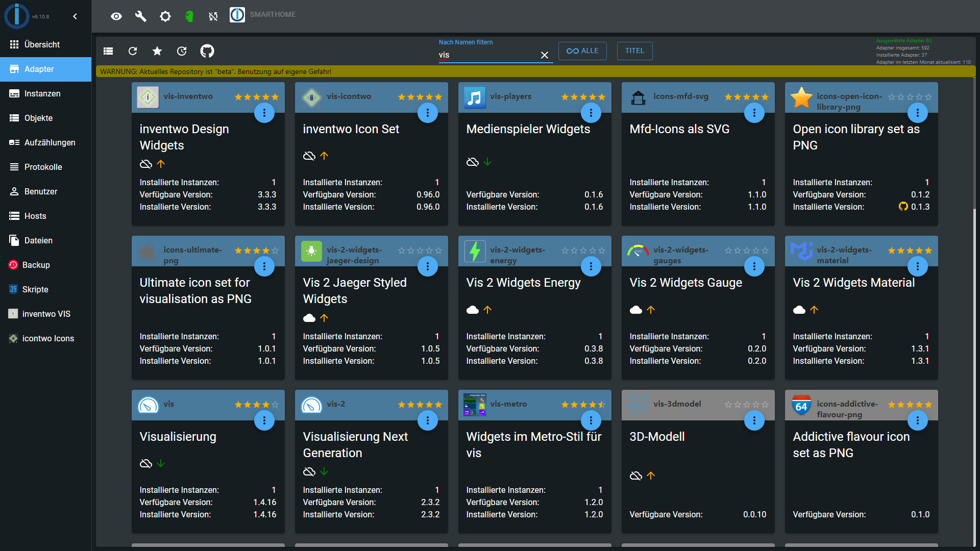
Task: Click the ioBroker logo in sidebar header
Action: click(x=17, y=16)
